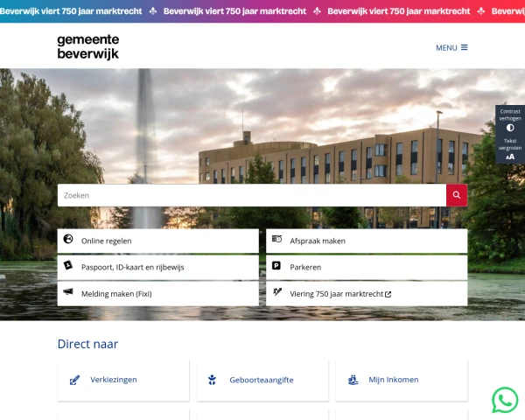Image resolution: width=525 pixels, height=420 pixels.
Task: Click the second Beverwijk viert 750 jaar banner text
Action: point(234,11)
